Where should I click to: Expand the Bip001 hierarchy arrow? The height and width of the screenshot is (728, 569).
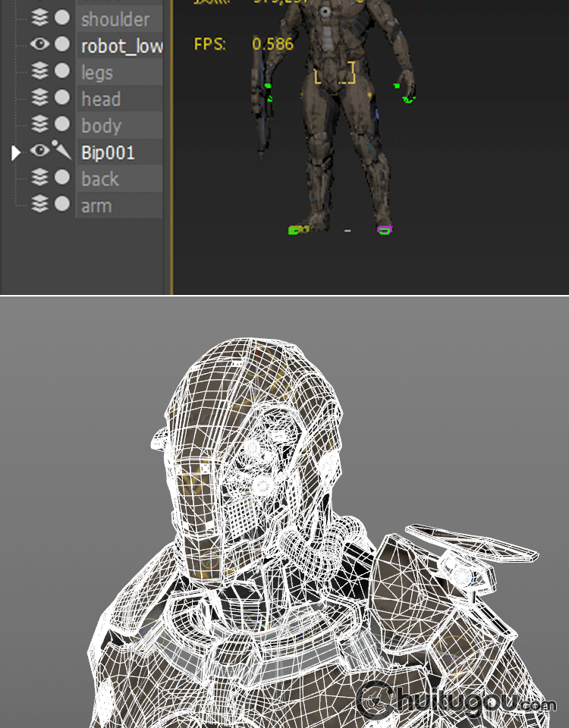[16, 152]
